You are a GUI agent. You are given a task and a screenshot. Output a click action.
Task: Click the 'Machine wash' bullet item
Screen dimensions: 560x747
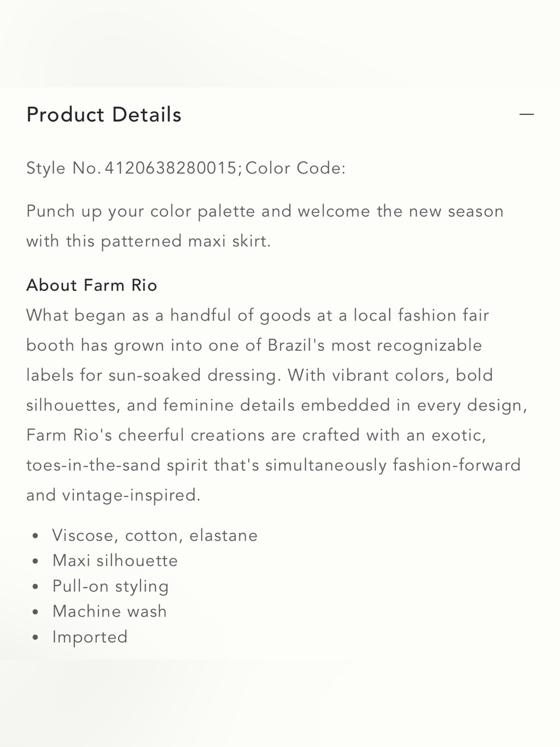tap(110, 611)
